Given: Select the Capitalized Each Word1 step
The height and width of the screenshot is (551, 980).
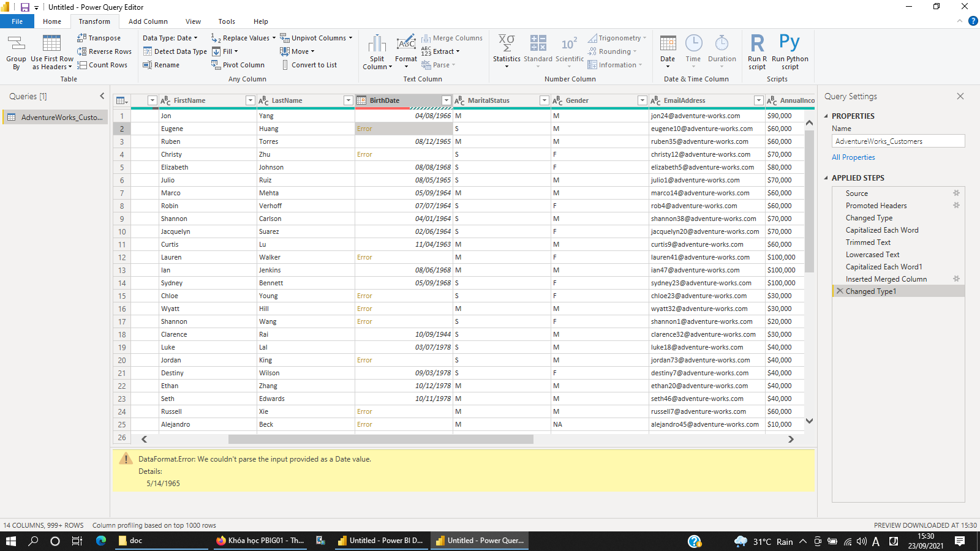Looking at the screenshot, I should pos(898,267).
